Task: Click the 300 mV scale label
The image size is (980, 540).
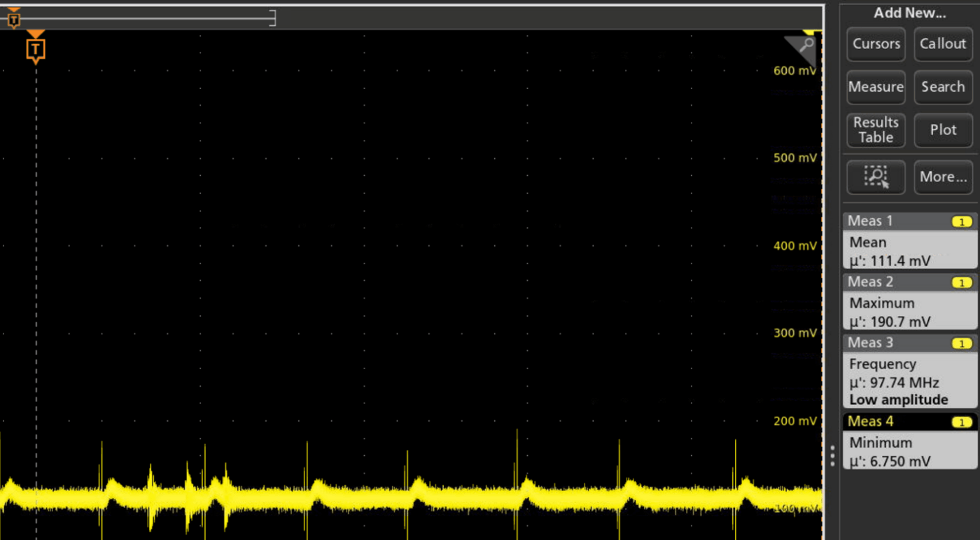Action: (x=794, y=333)
